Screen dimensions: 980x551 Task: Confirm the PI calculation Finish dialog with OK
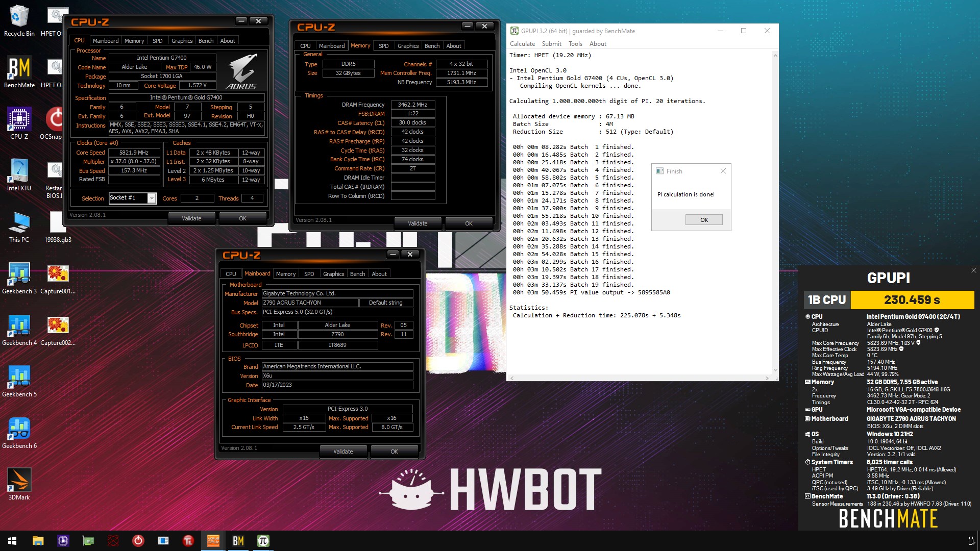click(704, 220)
